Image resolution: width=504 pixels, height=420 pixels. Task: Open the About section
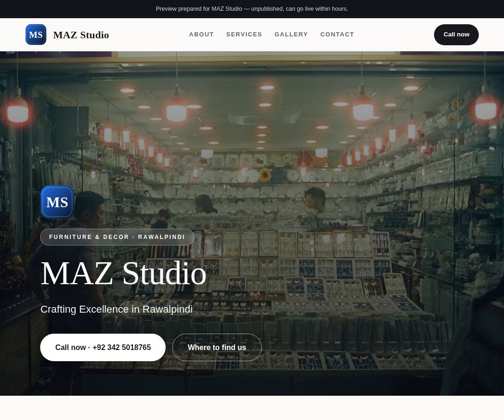coord(201,35)
